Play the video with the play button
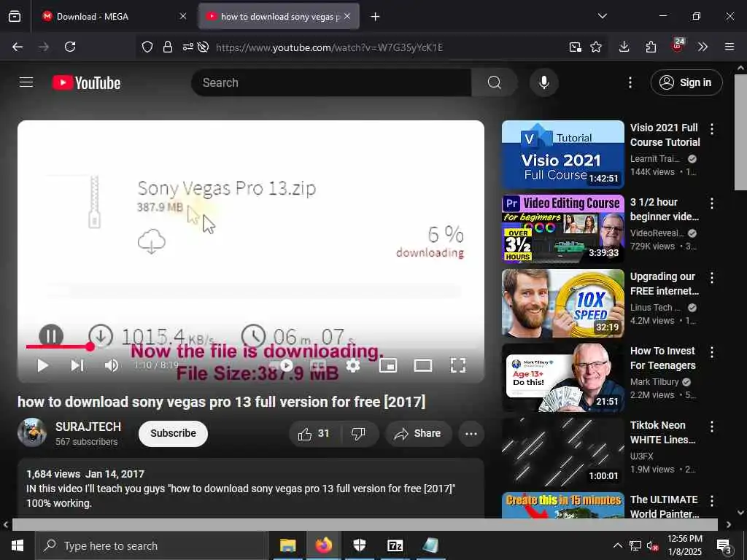 [x=43, y=365]
